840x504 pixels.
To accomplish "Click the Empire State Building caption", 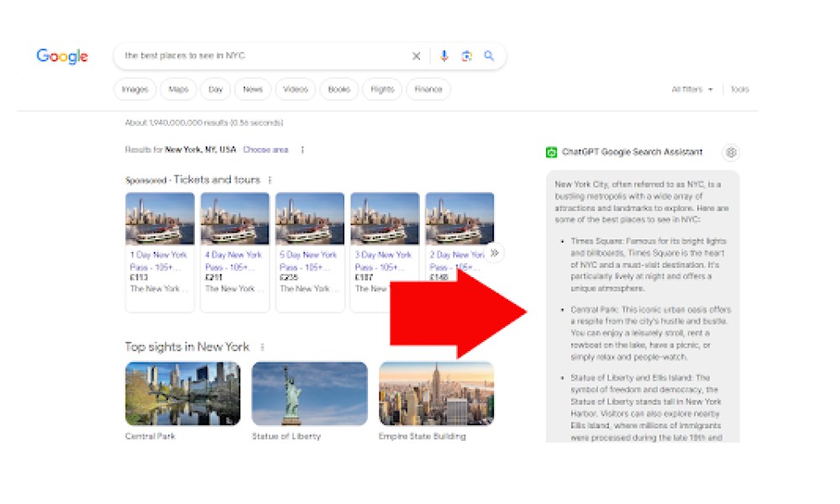I will 423,437.
